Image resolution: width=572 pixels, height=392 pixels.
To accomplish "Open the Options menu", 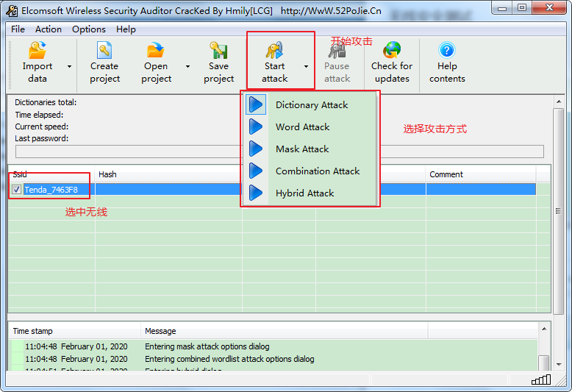I will 89,29.
